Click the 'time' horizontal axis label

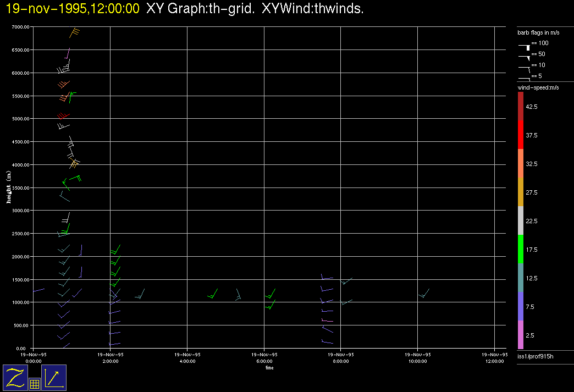pyautogui.click(x=269, y=368)
